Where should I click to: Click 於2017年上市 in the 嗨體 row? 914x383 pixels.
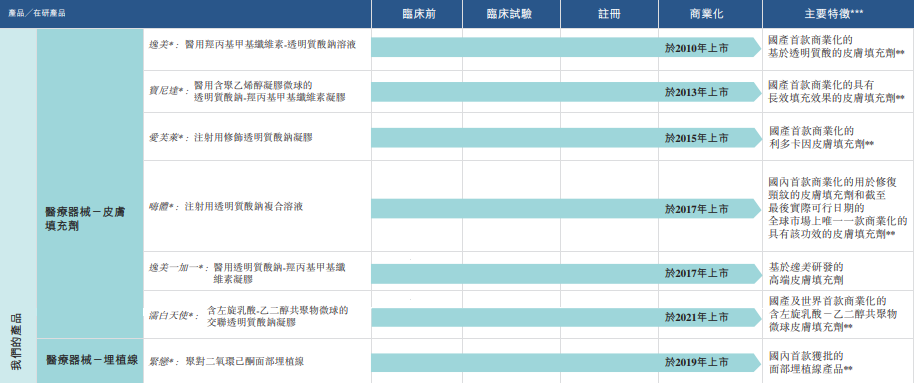(x=697, y=209)
